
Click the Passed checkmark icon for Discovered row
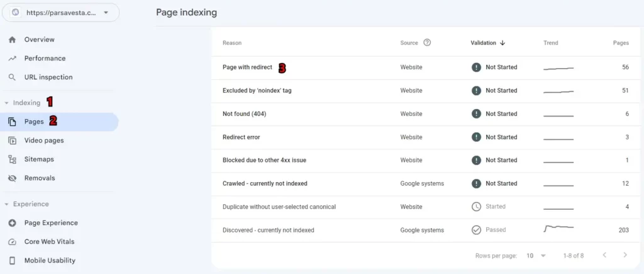[x=476, y=230]
